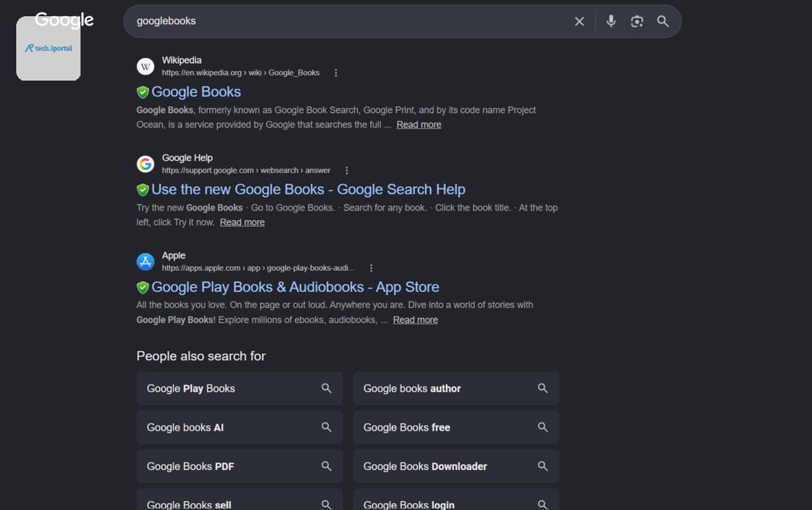Clear the search box text

(579, 21)
